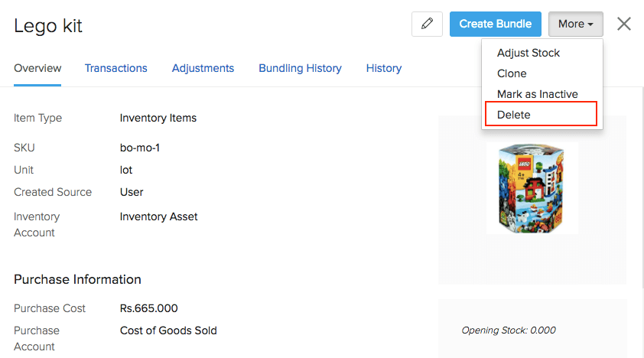This screenshot has width=644, height=358.
Task: Click the Cost of Goods Sold value
Action: [x=168, y=330]
